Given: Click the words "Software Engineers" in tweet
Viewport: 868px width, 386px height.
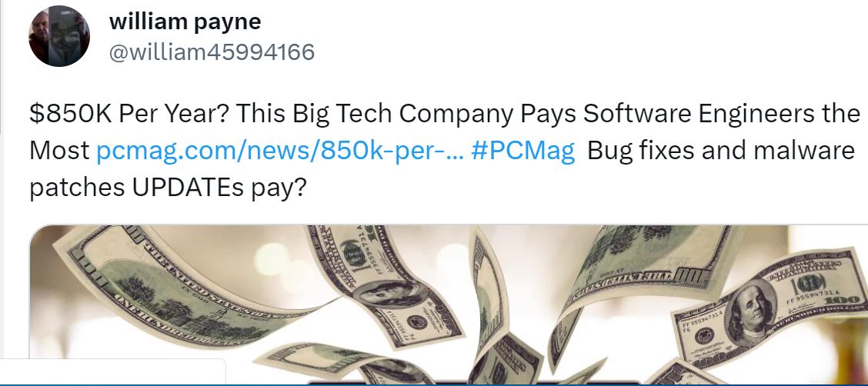Looking at the screenshot, I should pos(691,113).
